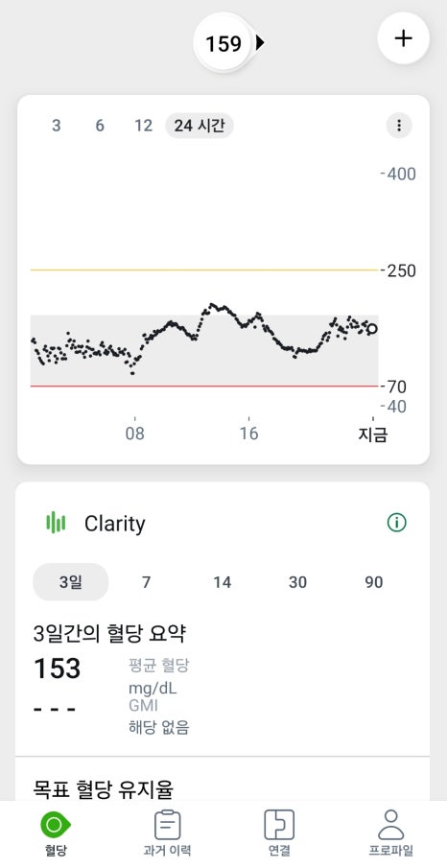Open the 혈당 glucose tab icon
447x868 pixels.
(x=55, y=826)
